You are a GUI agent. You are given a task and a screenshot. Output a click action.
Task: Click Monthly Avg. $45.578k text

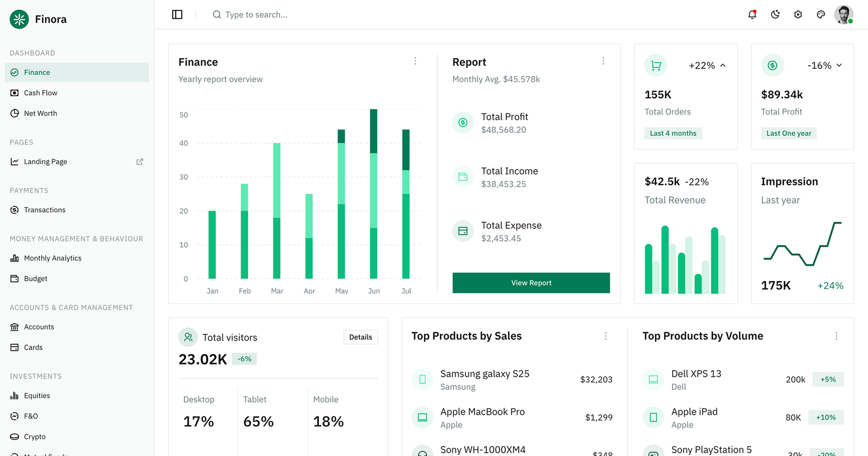[496, 79]
